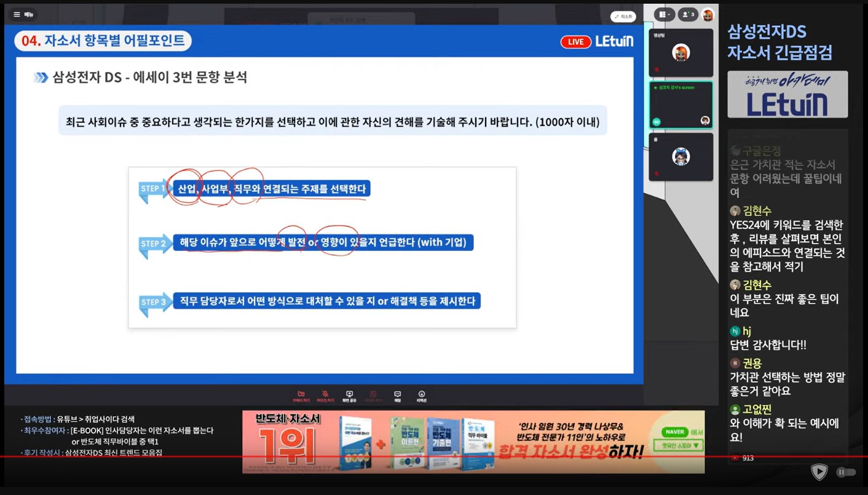Open the 리액션 reactions icon
The height and width of the screenshot is (495, 868).
(422, 396)
